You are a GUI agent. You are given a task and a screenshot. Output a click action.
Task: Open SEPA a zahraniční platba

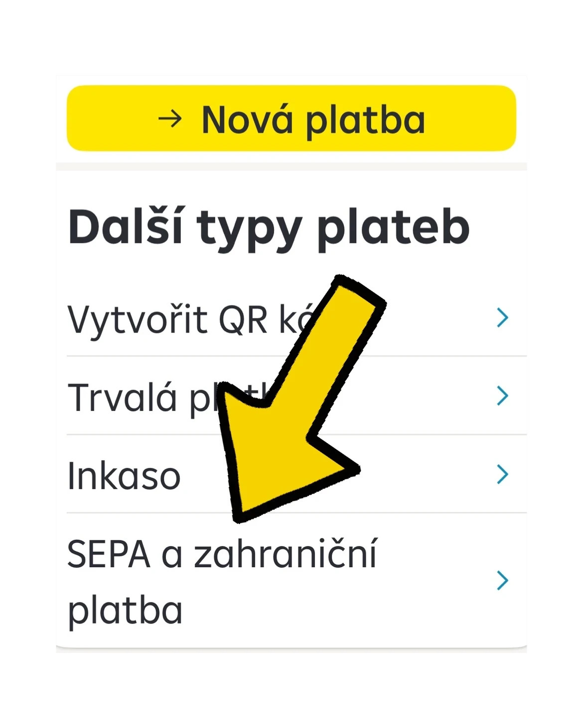pos(222,581)
